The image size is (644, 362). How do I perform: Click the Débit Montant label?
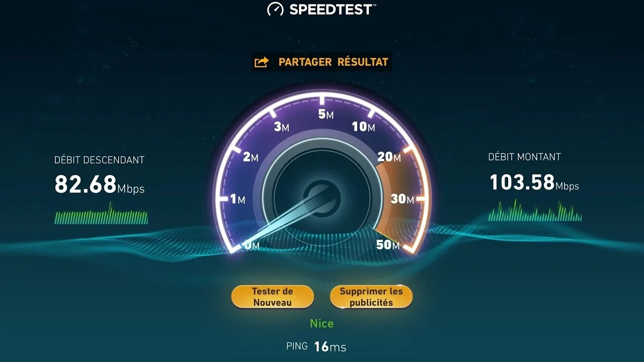pos(524,157)
